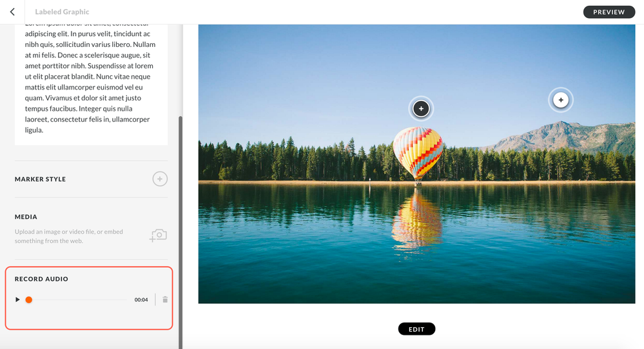Screen dimensions: 644x349
Task: Click the 00:04 audio duration label
Action: coord(141,300)
